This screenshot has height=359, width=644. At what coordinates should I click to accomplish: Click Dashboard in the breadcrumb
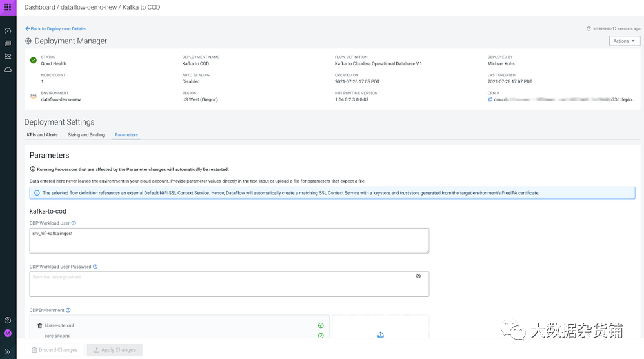pyautogui.click(x=39, y=7)
